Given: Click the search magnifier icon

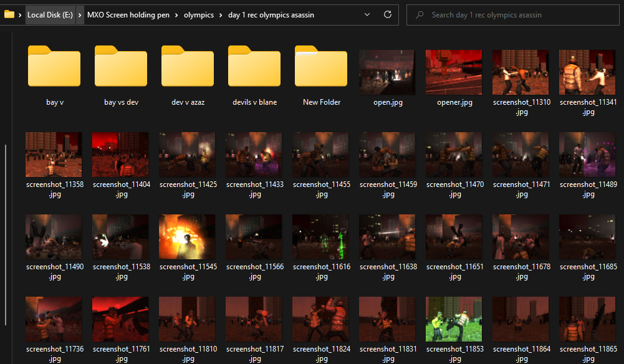Looking at the screenshot, I should [x=420, y=14].
